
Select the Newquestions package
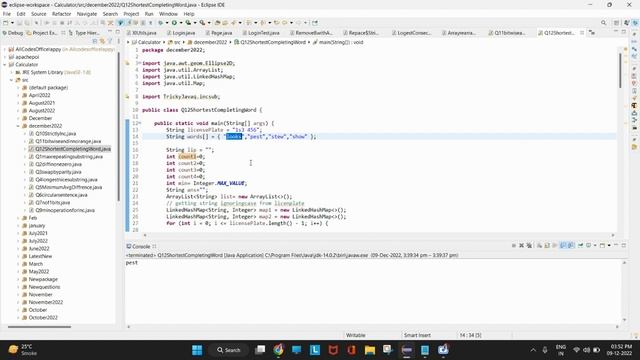[x=44, y=287]
